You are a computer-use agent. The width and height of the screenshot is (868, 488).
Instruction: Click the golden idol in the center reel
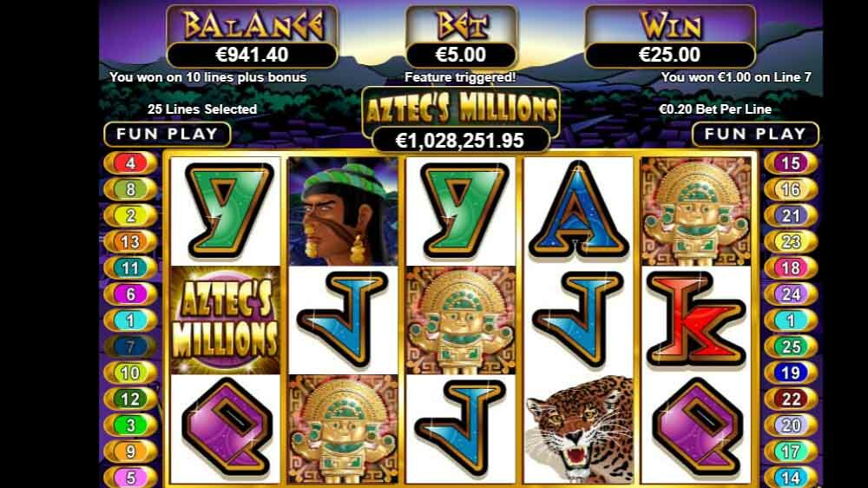click(461, 320)
